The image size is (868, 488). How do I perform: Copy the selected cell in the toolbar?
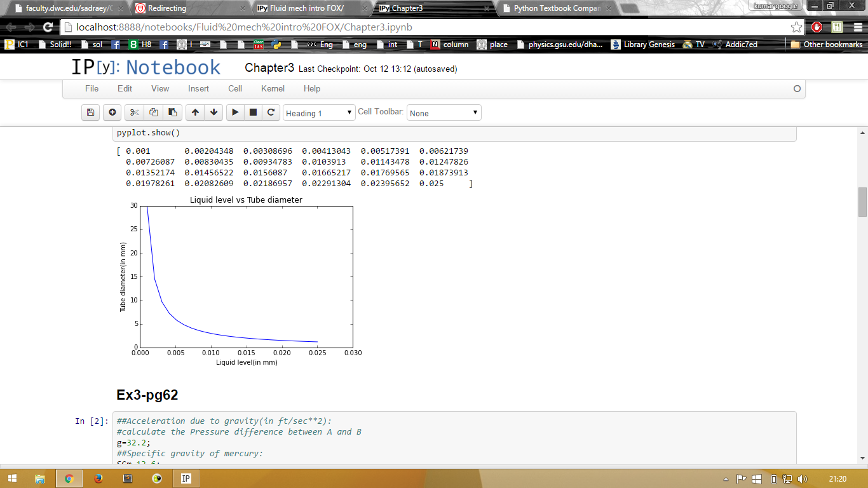click(153, 112)
